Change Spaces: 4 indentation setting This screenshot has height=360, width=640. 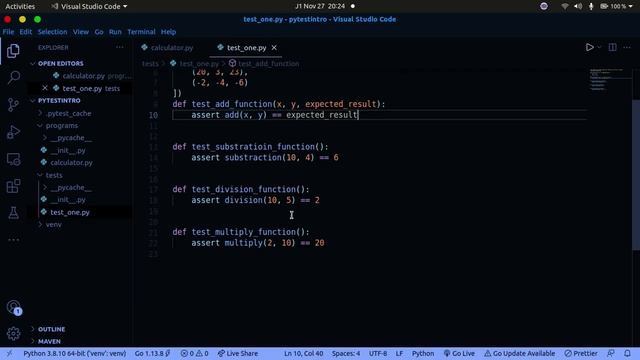(x=346, y=353)
